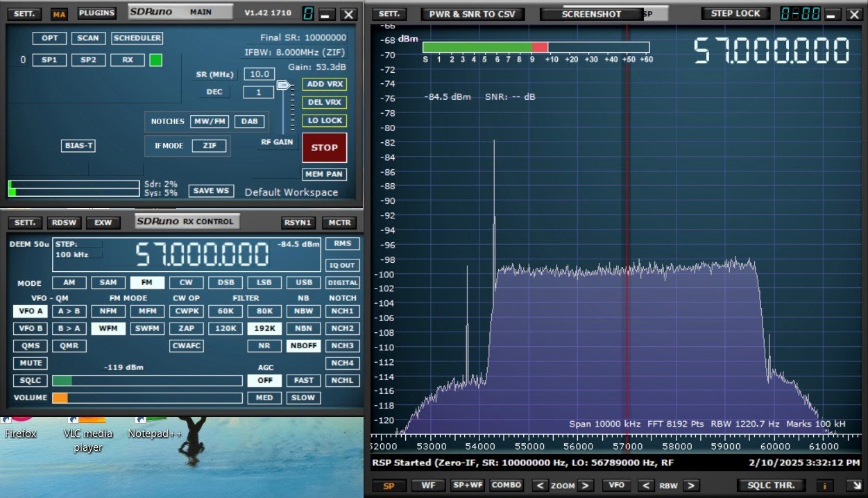Image resolution: width=868 pixels, height=498 pixels.
Task: Adjust the SQLC squelch level bar
Action: (x=147, y=381)
